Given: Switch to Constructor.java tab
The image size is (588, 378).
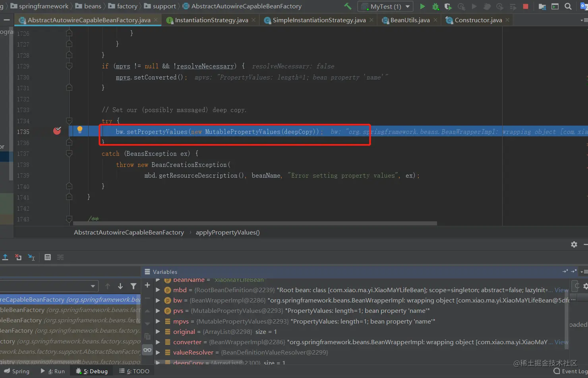Looking at the screenshot, I should (478, 20).
